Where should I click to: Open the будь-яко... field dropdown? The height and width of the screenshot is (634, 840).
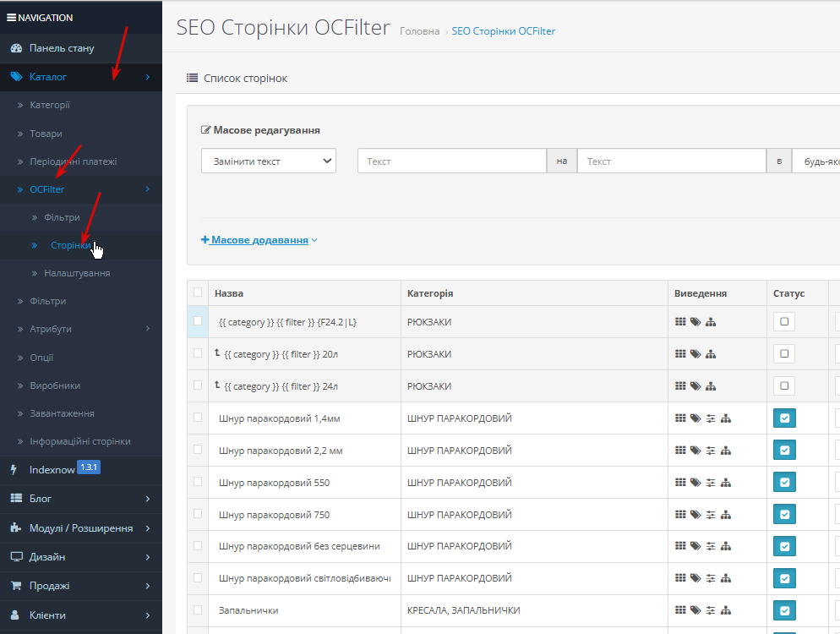coord(815,161)
